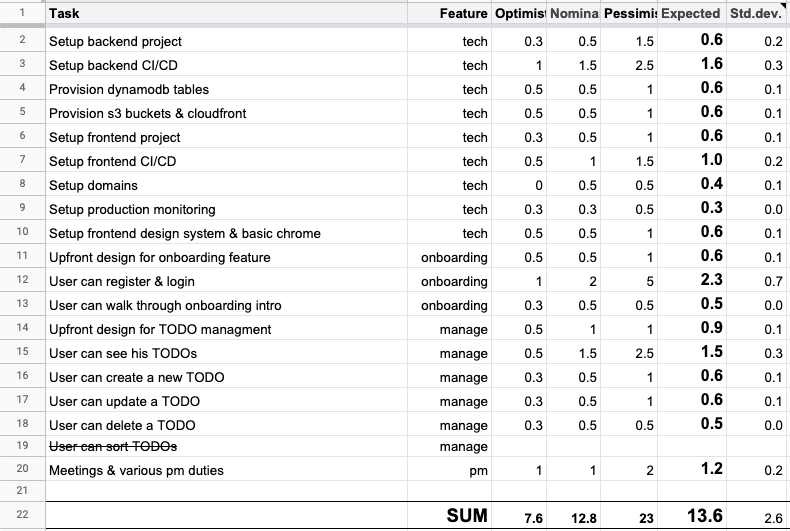Select Std.dev. 0.7 in register & login row
Screen dimensions: 790x531
756,281
